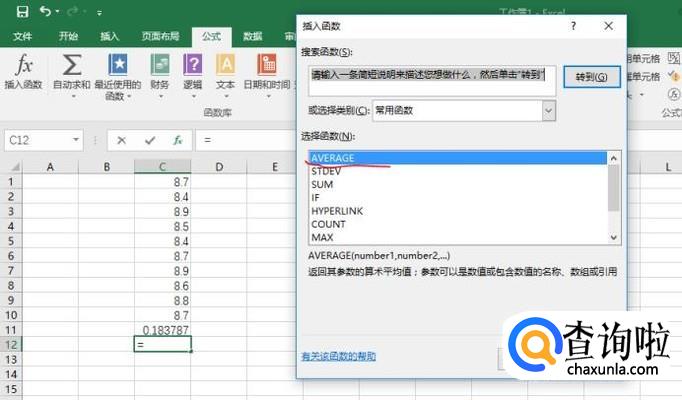Select column A header
Image resolution: width=682 pixels, height=400 pixels.
tap(50, 167)
